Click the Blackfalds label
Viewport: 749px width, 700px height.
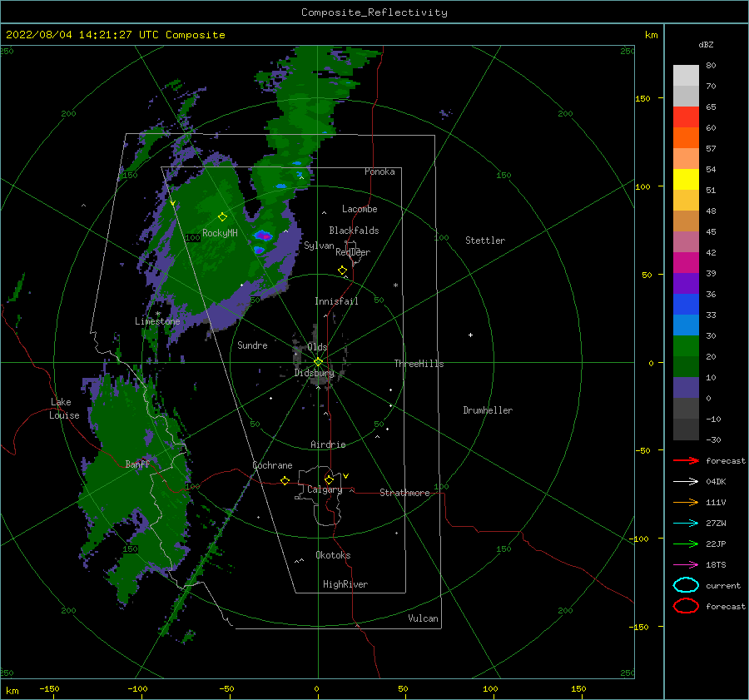point(354,231)
